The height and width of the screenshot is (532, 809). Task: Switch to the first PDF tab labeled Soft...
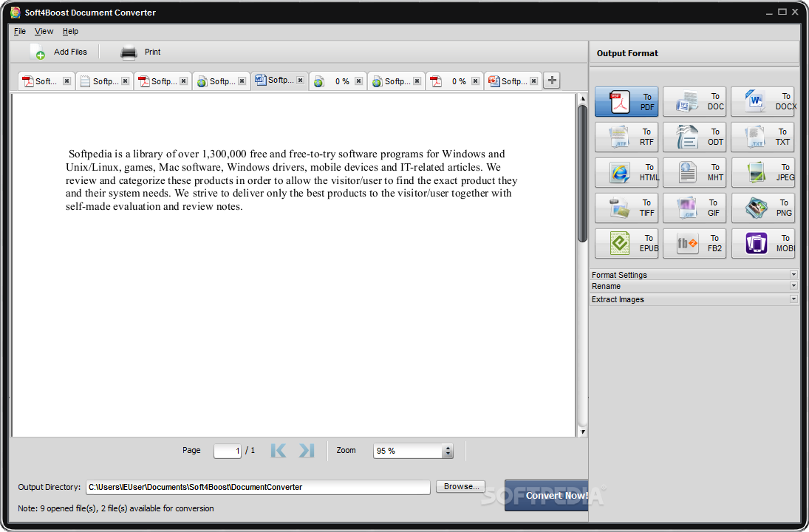click(x=46, y=81)
